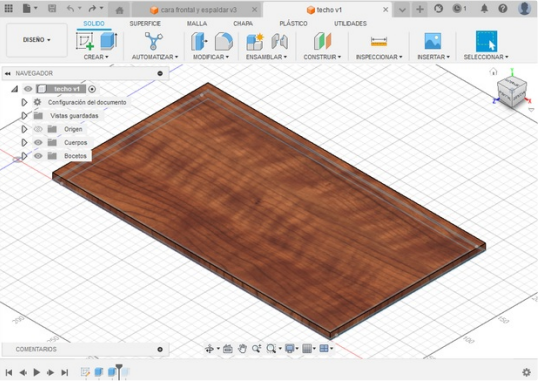Click the Insert image icon in INSERTAR
This screenshot has width=540, height=388.
pyautogui.click(x=433, y=41)
